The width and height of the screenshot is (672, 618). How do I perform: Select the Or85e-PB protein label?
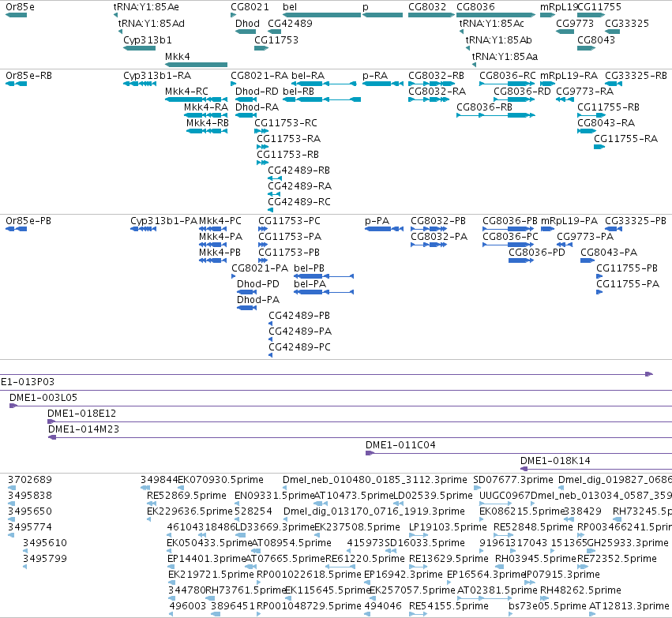[x=28, y=220]
